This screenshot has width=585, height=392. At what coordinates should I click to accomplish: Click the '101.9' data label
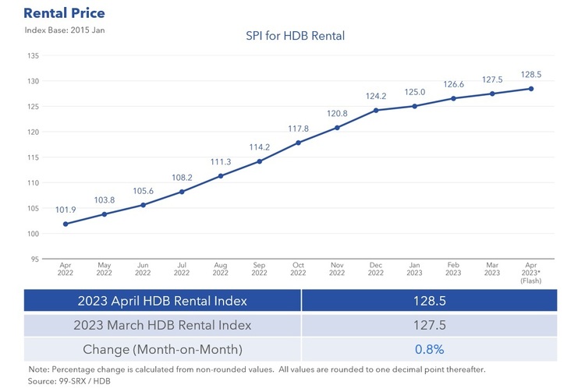point(66,210)
